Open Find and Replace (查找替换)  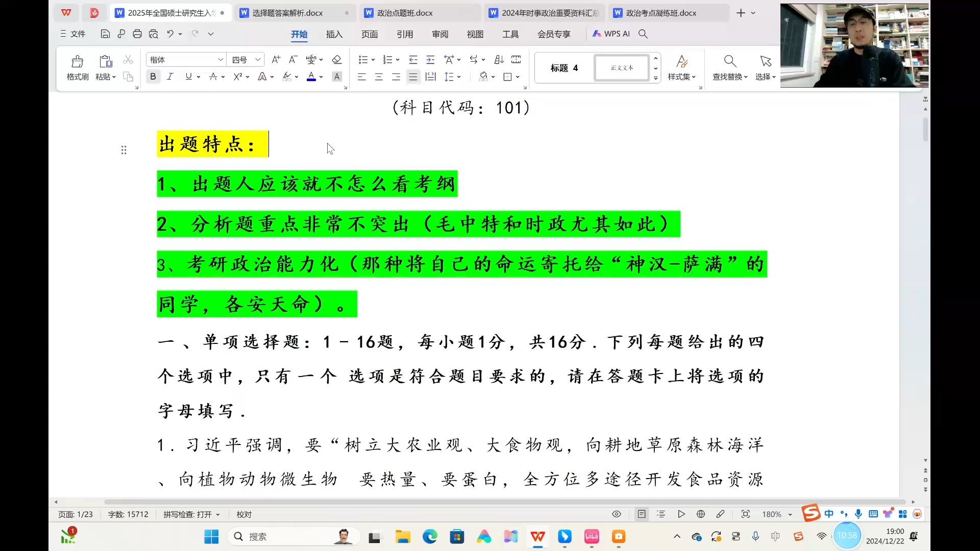(730, 68)
